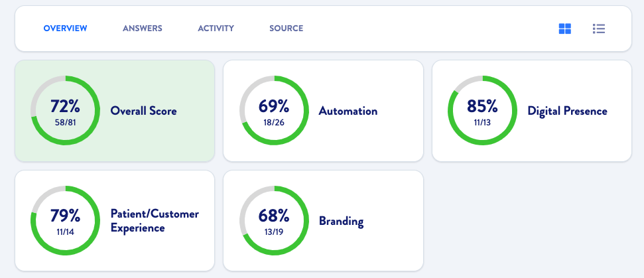644x278 pixels.
Task: Select the Digital Presence card
Action: [532, 111]
